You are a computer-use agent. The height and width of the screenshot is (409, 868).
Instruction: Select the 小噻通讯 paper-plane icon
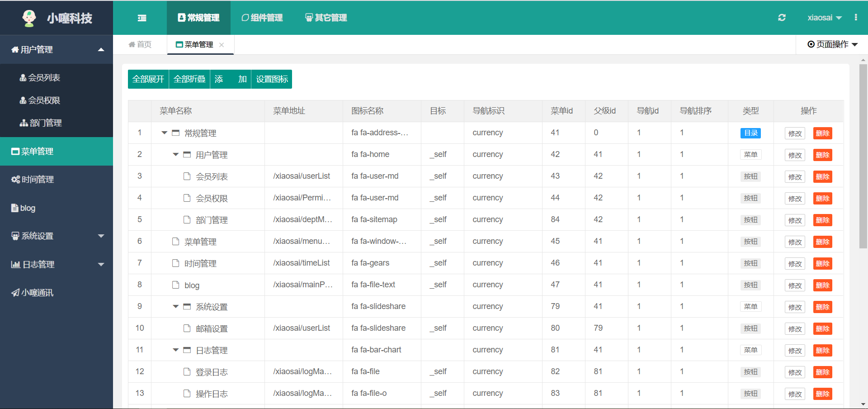(x=14, y=292)
